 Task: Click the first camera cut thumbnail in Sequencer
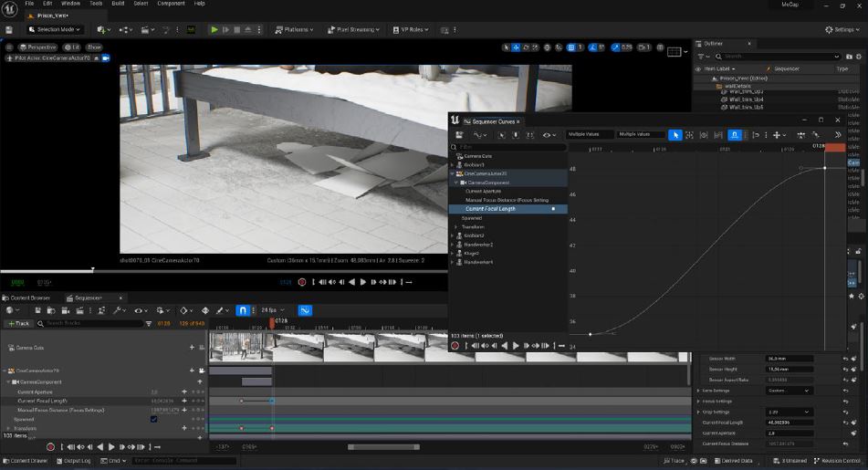pos(241,348)
